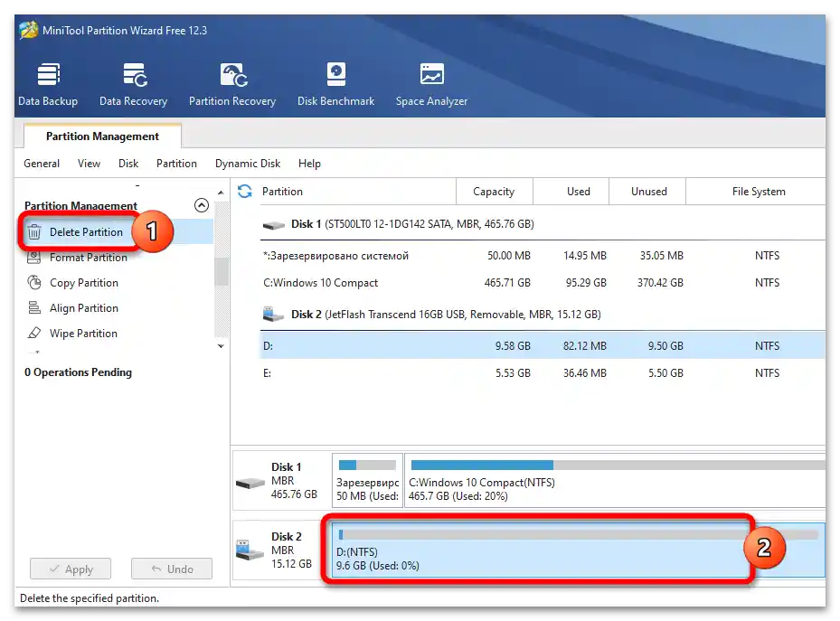Viewport: 840px width, 621px height.
Task: Launch the Data Recovery tool
Action: (133, 84)
